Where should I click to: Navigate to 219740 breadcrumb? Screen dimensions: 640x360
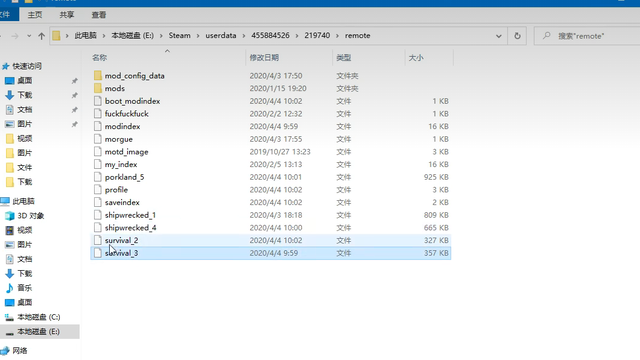[x=317, y=36]
